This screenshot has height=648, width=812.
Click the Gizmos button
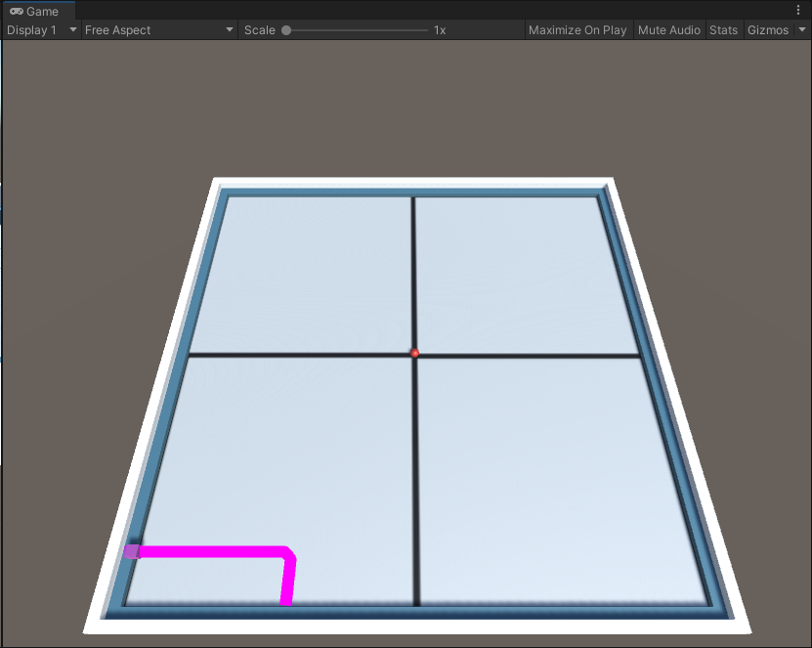tap(768, 30)
